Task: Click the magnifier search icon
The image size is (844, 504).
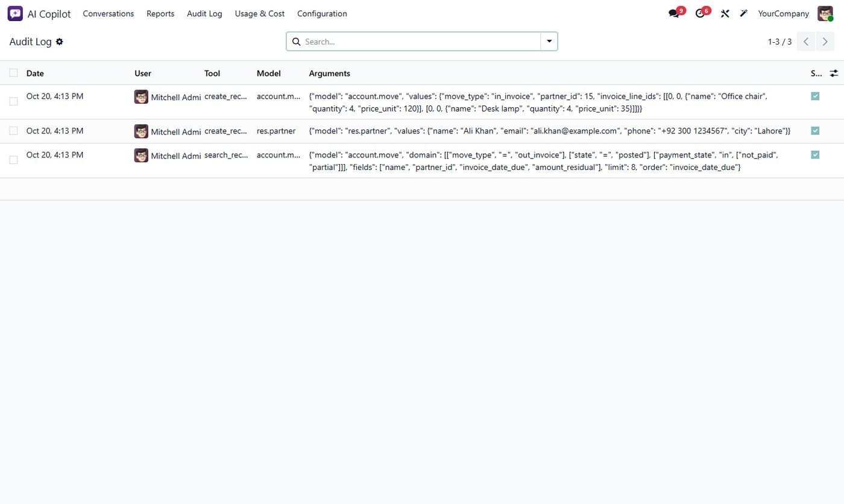Action: 296,42
